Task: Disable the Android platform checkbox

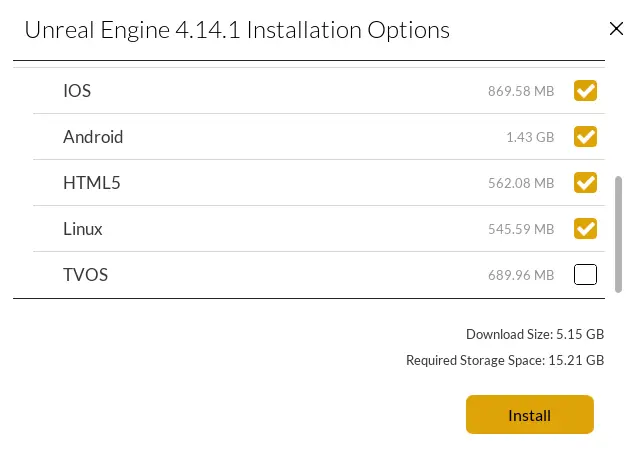Action: (585, 137)
